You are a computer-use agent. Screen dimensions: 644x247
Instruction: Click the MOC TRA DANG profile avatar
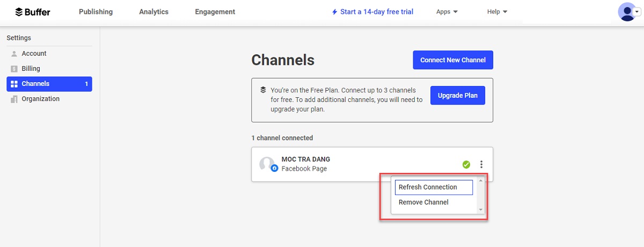coord(267,164)
